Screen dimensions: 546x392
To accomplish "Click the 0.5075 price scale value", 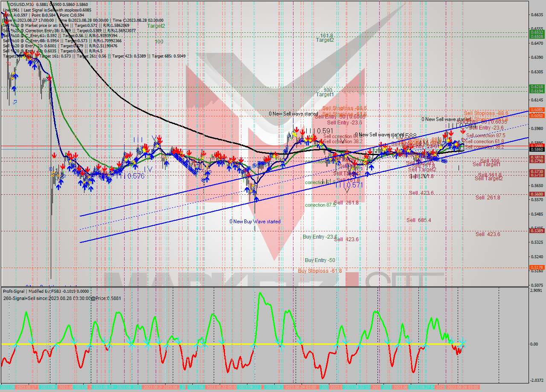I will click(536, 285).
